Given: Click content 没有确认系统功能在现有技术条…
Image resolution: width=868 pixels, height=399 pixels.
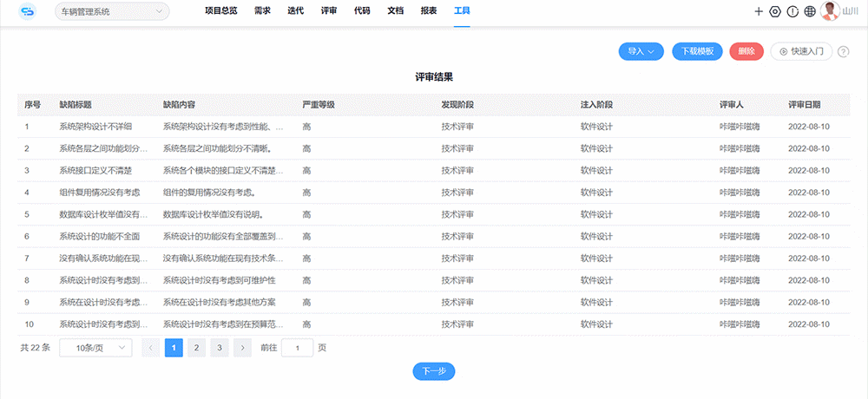Looking at the screenshot, I should pyautogui.click(x=223, y=258).
